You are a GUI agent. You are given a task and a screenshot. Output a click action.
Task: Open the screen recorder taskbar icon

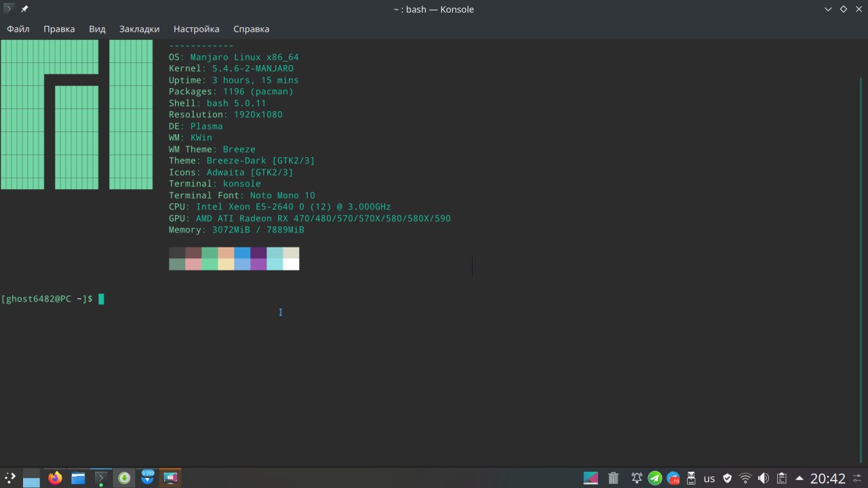[170, 478]
